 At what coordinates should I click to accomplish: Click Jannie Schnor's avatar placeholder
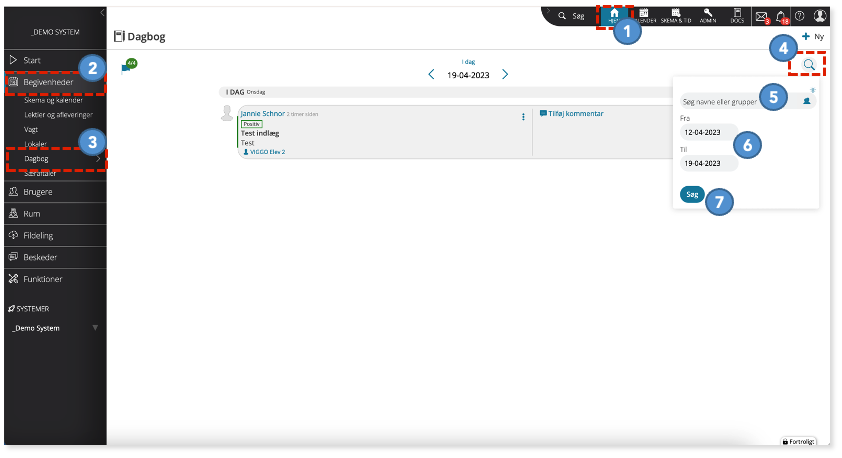click(x=227, y=113)
